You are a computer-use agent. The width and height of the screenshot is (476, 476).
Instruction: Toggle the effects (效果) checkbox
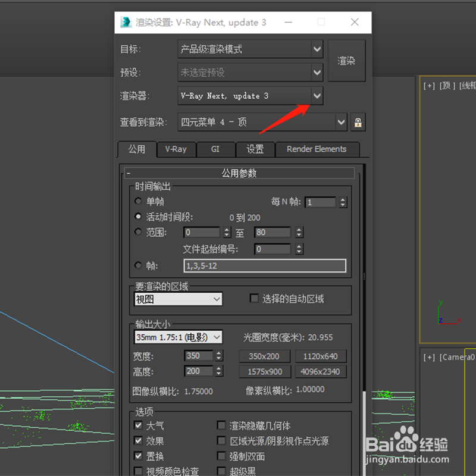click(138, 440)
